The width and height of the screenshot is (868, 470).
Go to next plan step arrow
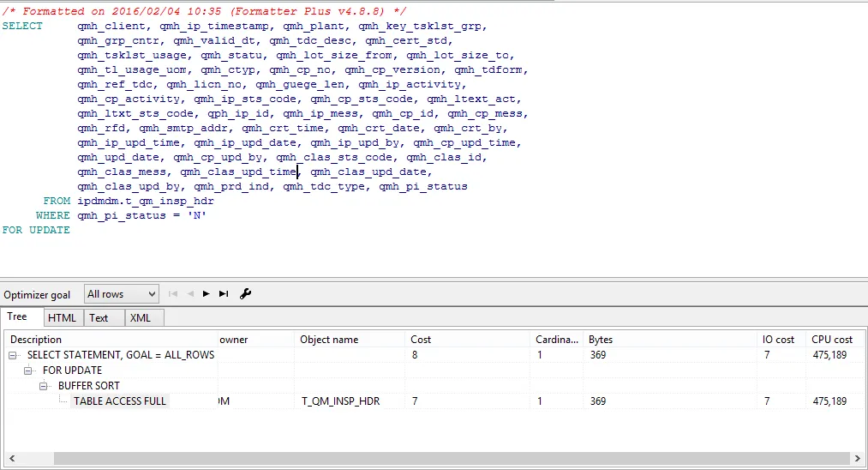pyautogui.click(x=206, y=293)
